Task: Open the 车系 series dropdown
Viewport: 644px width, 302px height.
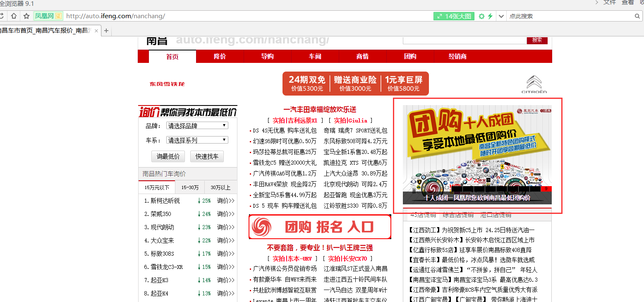Action: coord(197,140)
